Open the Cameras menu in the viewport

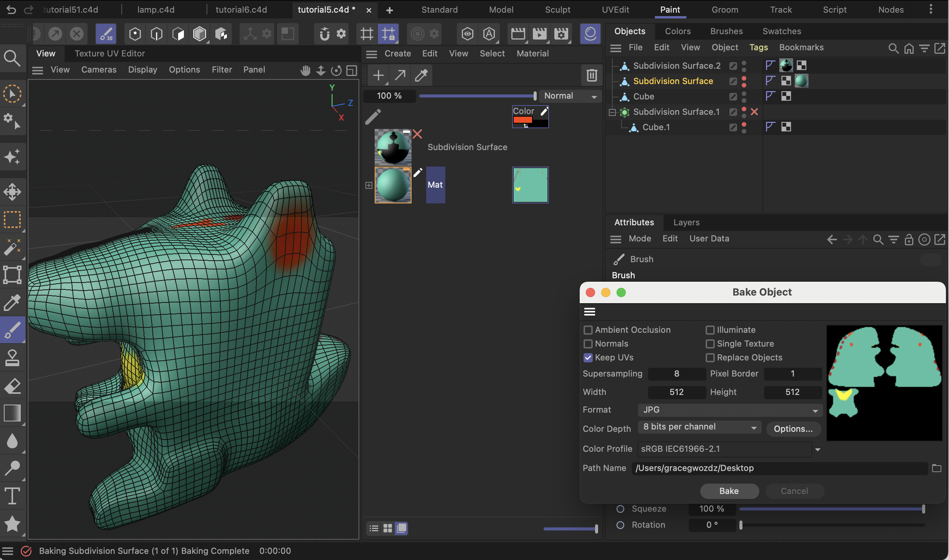click(x=99, y=69)
